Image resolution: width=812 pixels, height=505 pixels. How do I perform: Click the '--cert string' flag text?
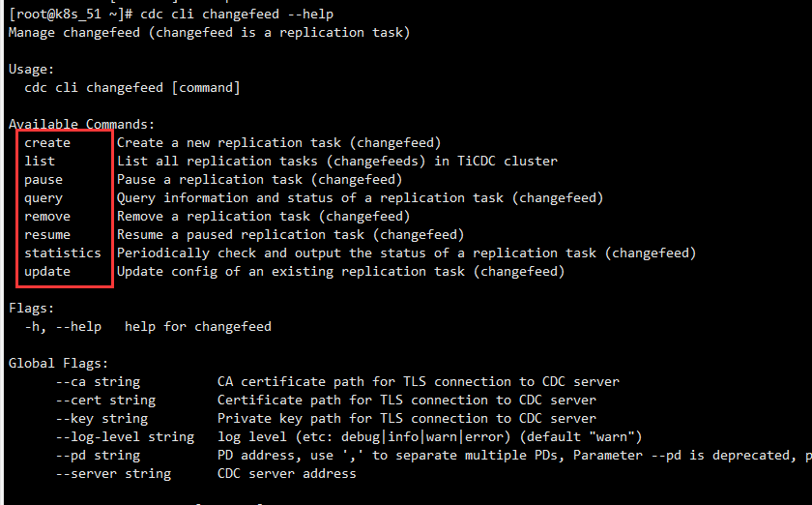[105, 401]
